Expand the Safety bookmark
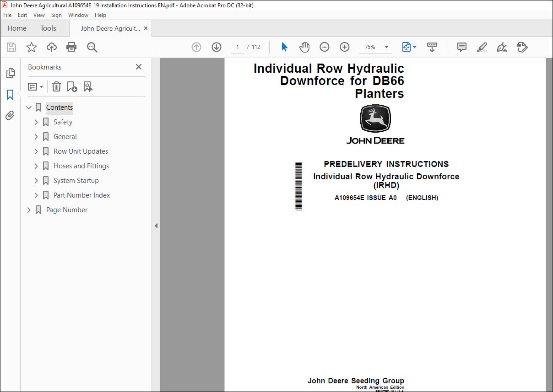Viewport: 553px width, 392px height. point(36,122)
